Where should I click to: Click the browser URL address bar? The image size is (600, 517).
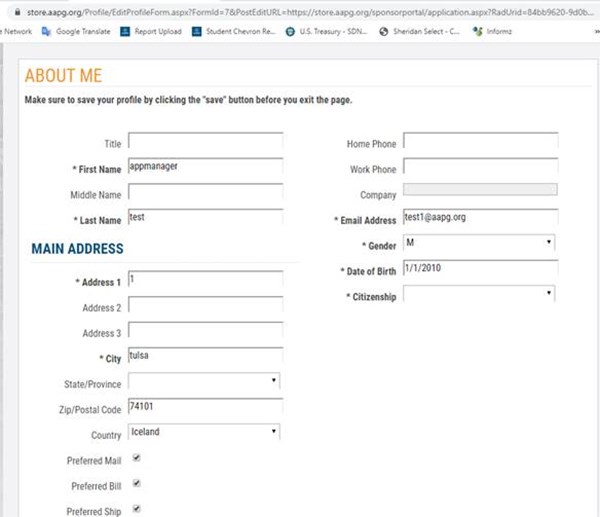tap(300, 11)
